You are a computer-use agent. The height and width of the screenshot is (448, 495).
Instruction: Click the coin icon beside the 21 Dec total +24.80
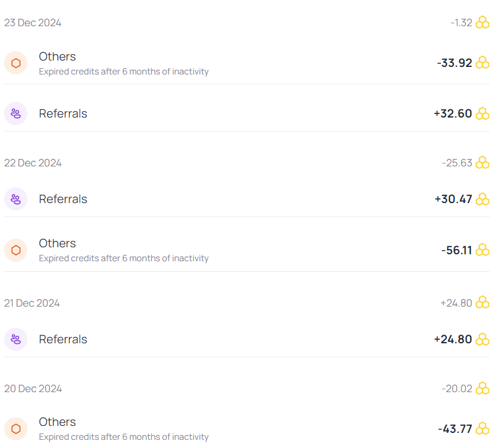[482, 303]
